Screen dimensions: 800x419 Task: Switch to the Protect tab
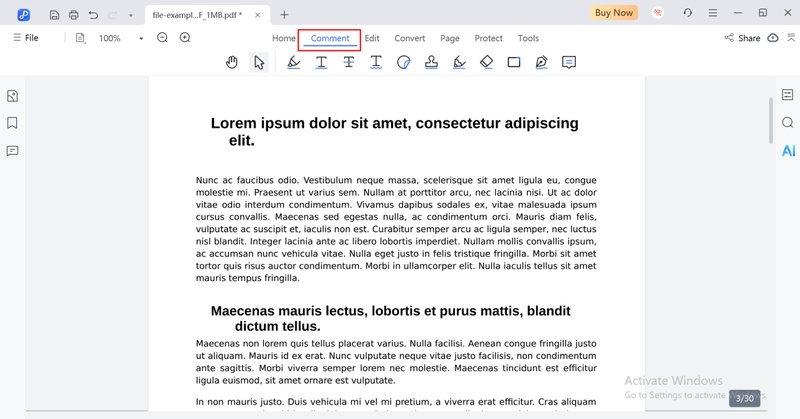click(488, 38)
